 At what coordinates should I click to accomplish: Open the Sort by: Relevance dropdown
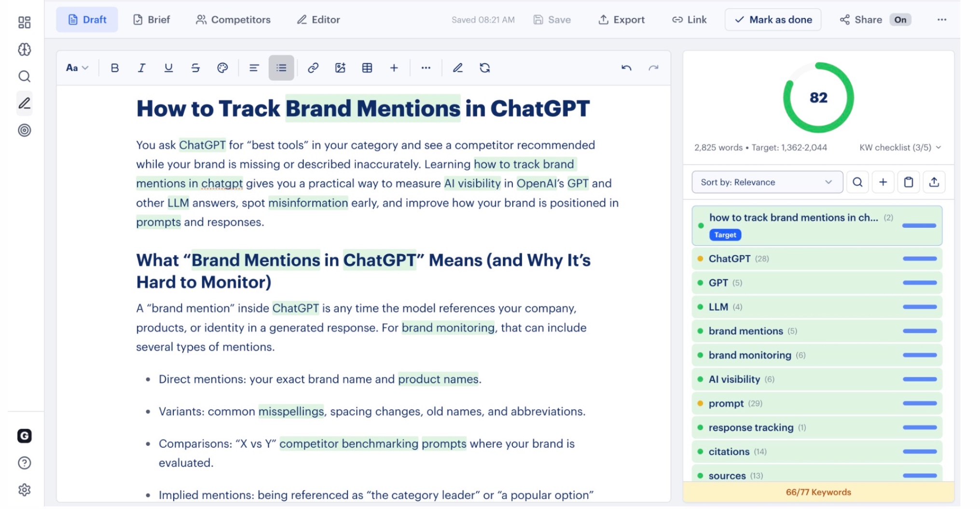767,182
